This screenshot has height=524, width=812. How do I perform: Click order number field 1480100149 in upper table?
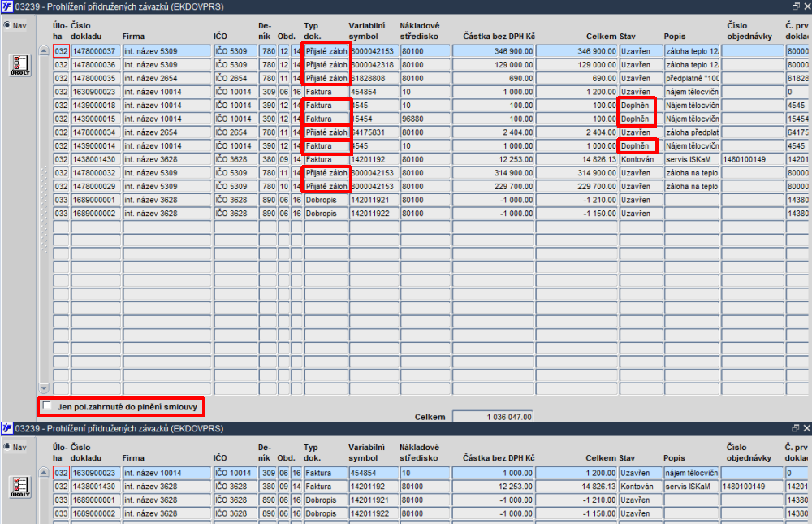point(753,159)
